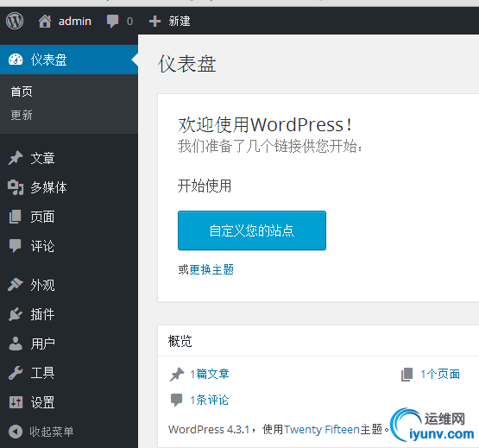Open the 1篇文章 link
This screenshot has width=479, height=448.
(x=210, y=375)
